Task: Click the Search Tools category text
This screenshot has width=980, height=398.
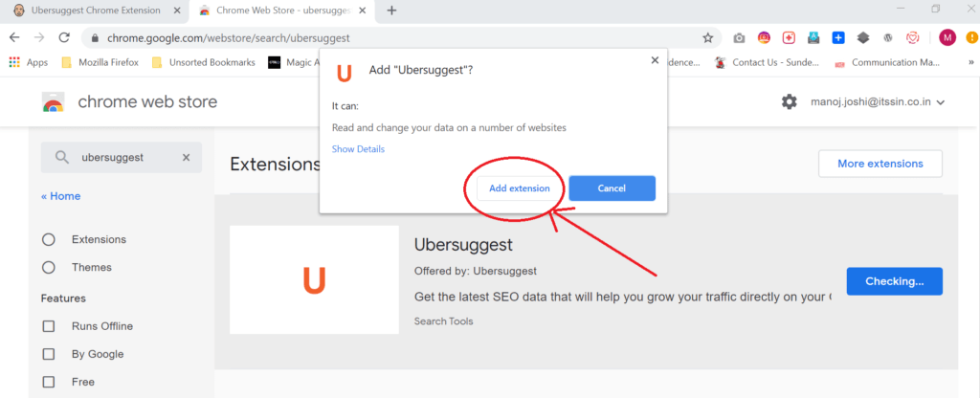Action: click(x=444, y=321)
